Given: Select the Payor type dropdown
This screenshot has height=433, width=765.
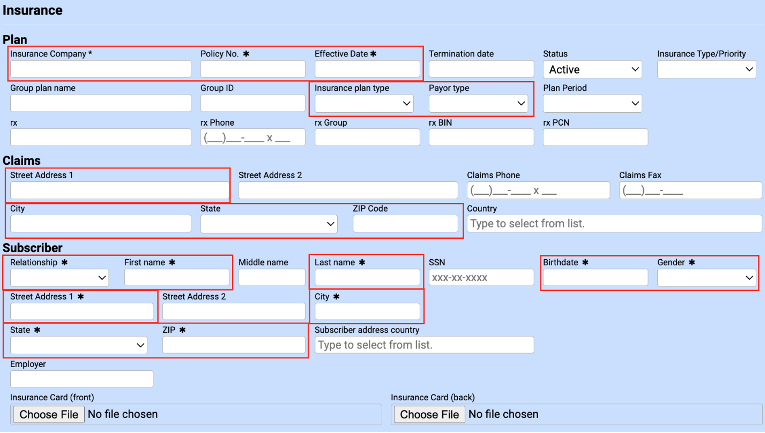Looking at the screenshot, I should point(479,103).
